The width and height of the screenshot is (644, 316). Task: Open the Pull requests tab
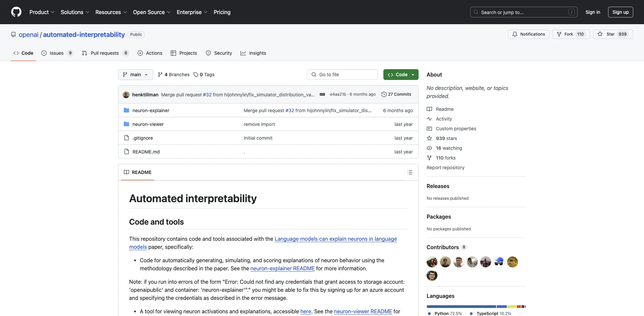point(105,53)
